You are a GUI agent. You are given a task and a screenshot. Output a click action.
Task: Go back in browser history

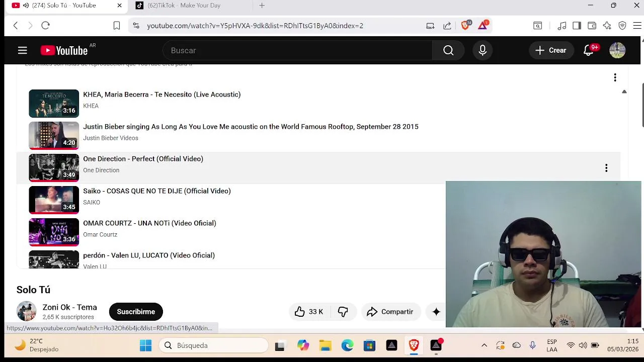tap(16, 26)
